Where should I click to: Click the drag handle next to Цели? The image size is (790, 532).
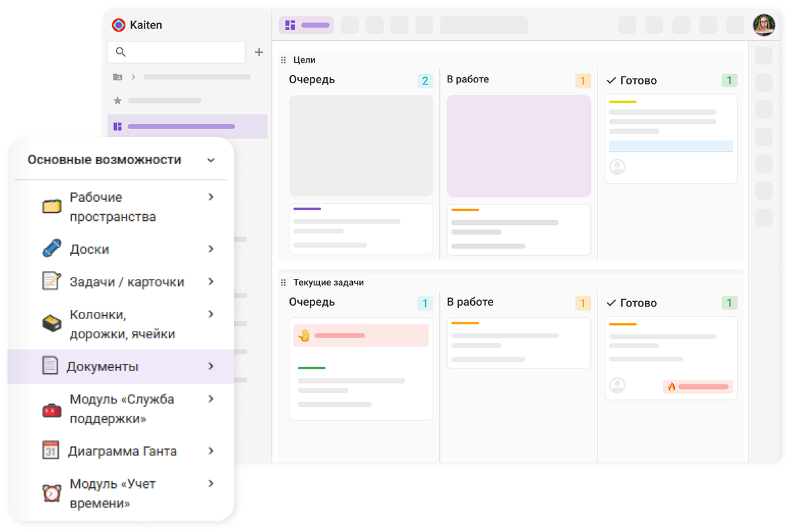click(284, 60)
